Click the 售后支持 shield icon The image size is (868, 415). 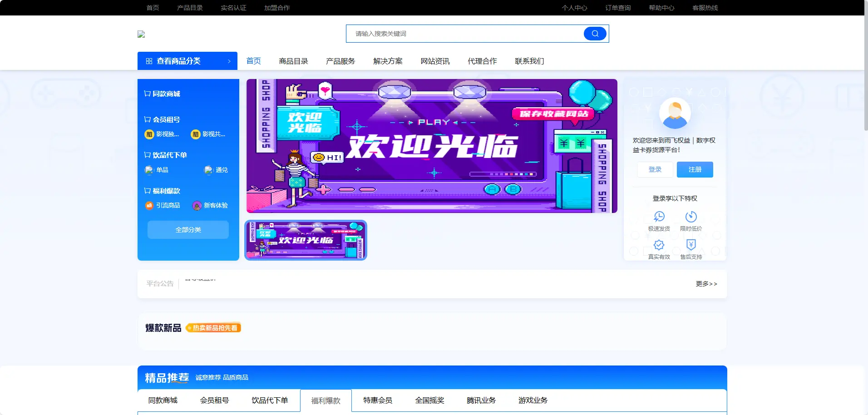click(x=691, y=245)
